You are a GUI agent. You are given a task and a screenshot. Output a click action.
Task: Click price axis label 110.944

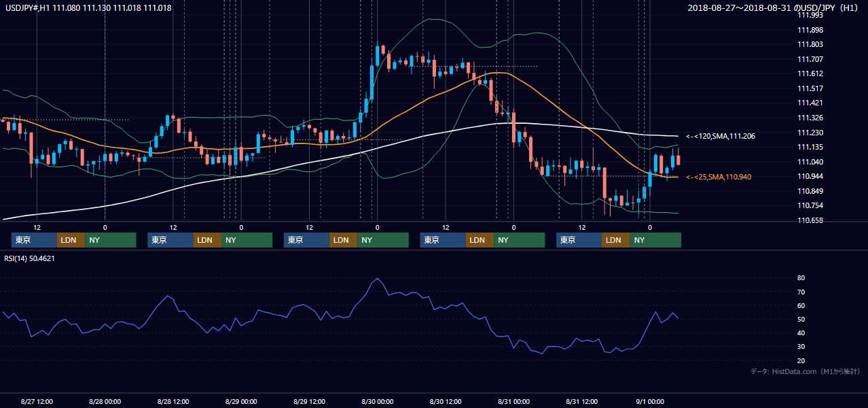[x=810, y=176]
